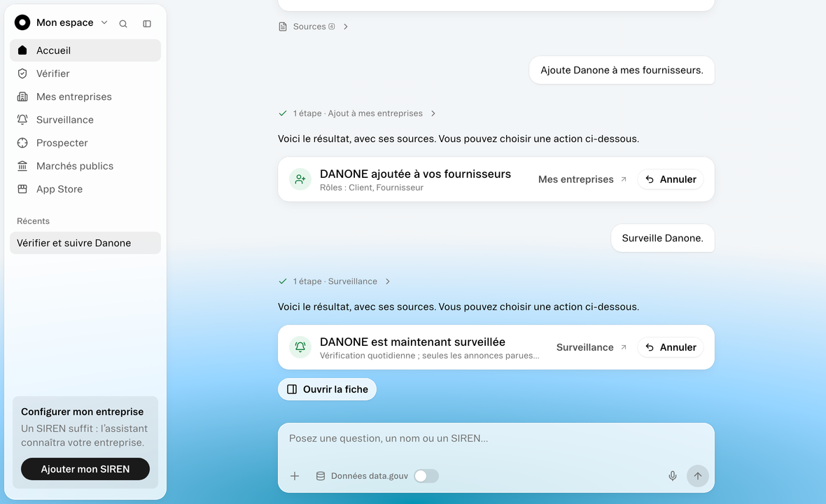Click the building icon beside Mes entreprises

click(22, 97)
